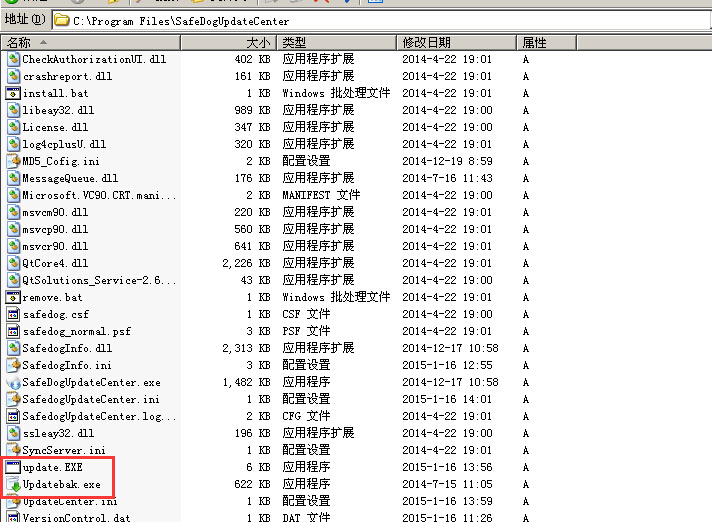The height and width of the screenshot is (522, 712).
Task: Select file name update.EXE
Action: point(53,467)
